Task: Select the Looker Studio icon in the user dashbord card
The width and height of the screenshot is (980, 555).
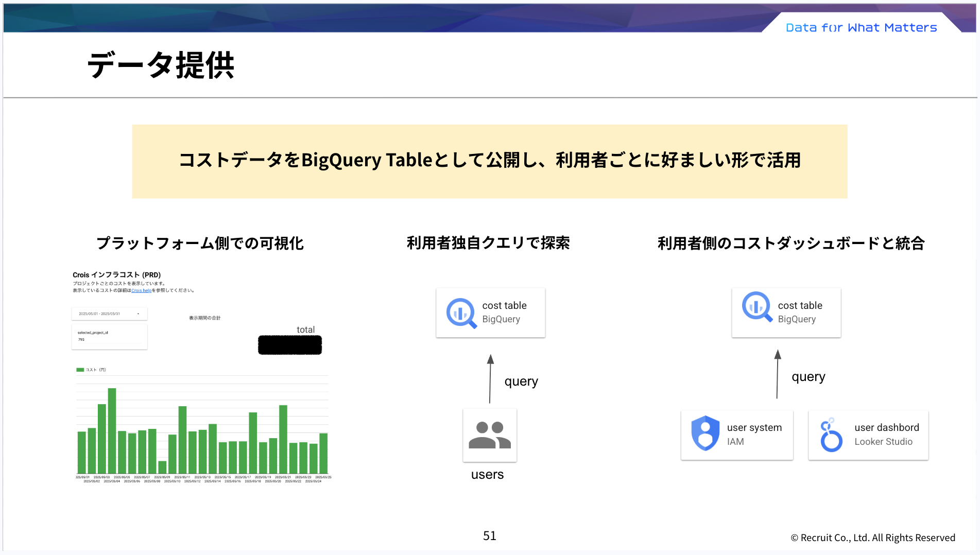Action: [x=831, y=435]
